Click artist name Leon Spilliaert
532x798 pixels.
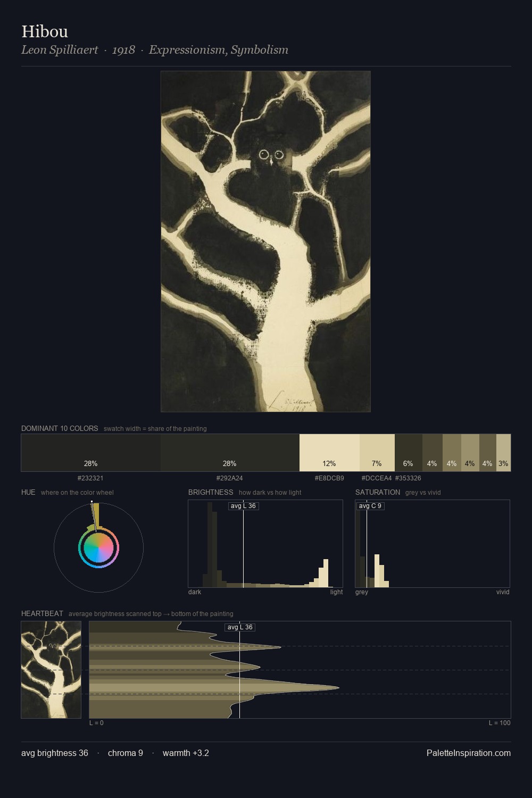click(x=60, y=50)
